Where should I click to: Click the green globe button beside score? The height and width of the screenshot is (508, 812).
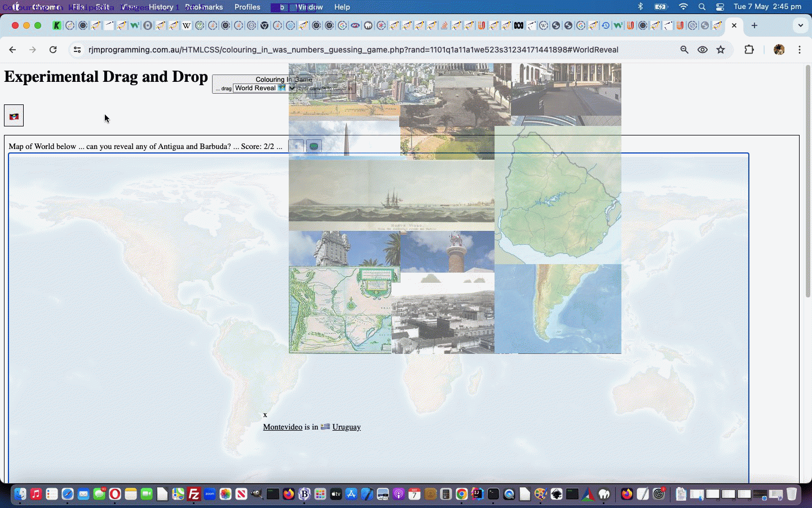coord(314,146)
